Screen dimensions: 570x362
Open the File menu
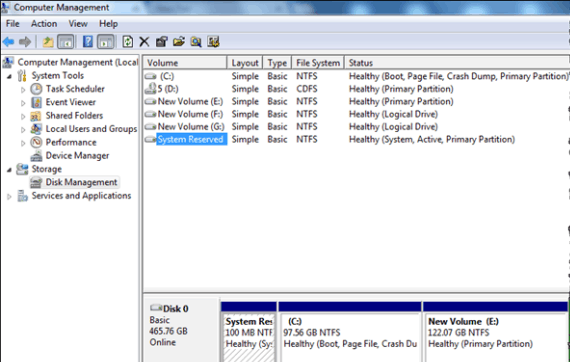12,24
